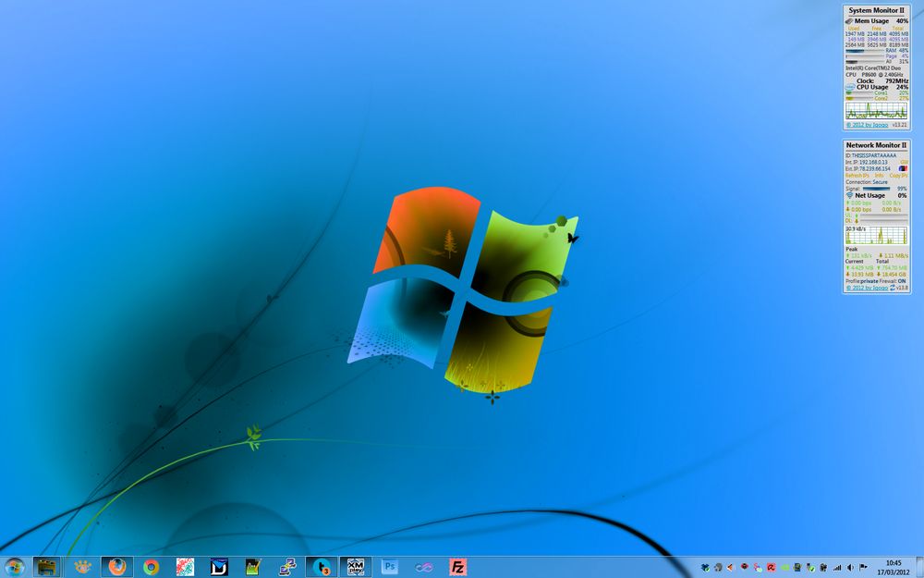Open the volume speaker tray icon
Screen dimensions: 924x578
point(850,568)
